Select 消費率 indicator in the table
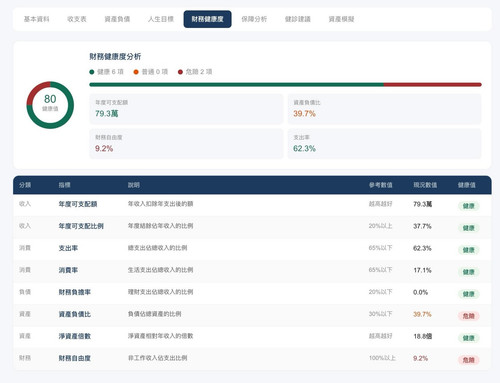500x383 pixels. pyautogui.click(x=68, y=270)
